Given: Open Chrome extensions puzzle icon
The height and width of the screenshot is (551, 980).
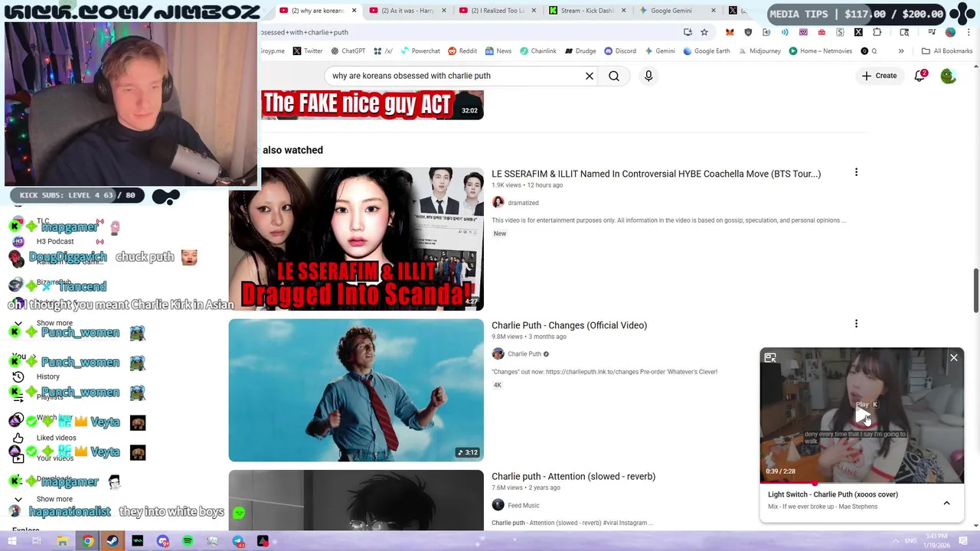Looking at the screenshot, I should [877, 32].
